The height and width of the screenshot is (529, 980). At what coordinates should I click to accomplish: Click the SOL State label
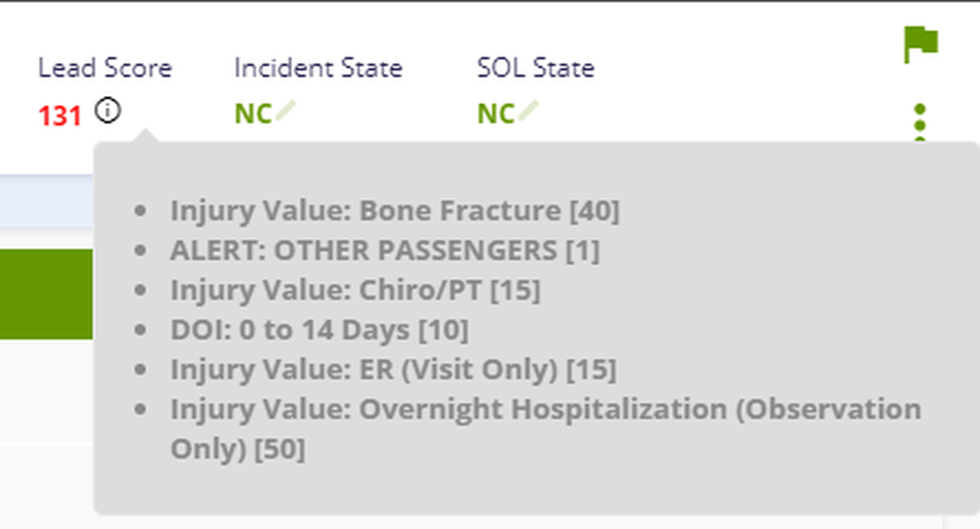pos(536,68)
